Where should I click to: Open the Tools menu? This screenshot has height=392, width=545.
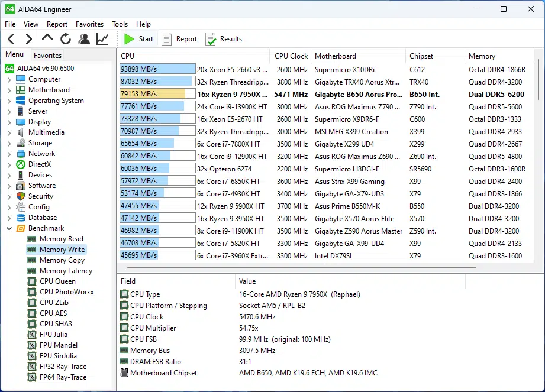click(x=120, y=24)
